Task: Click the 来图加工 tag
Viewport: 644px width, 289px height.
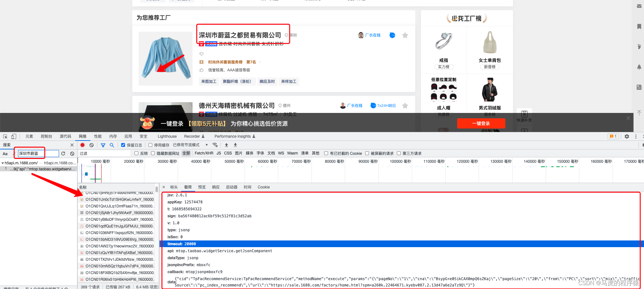Action: point(209,82)
